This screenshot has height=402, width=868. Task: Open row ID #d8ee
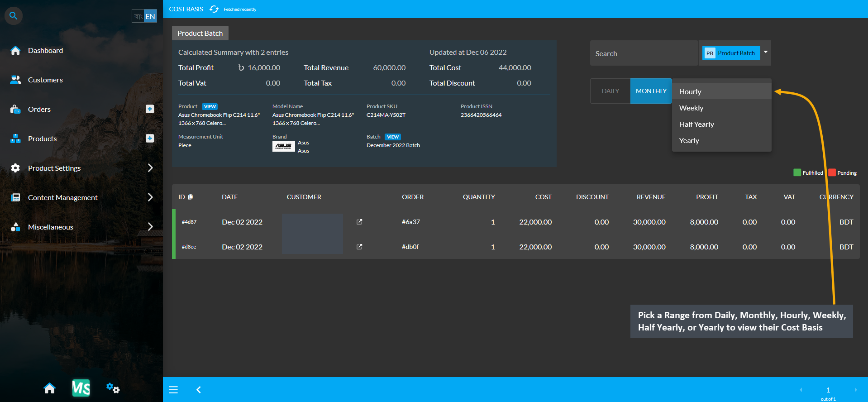coord(189,247)
